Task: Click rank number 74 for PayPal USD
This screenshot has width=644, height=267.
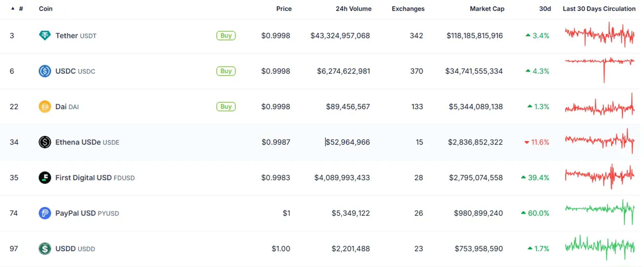Action: pyautogui.click(x=14, y=213)
